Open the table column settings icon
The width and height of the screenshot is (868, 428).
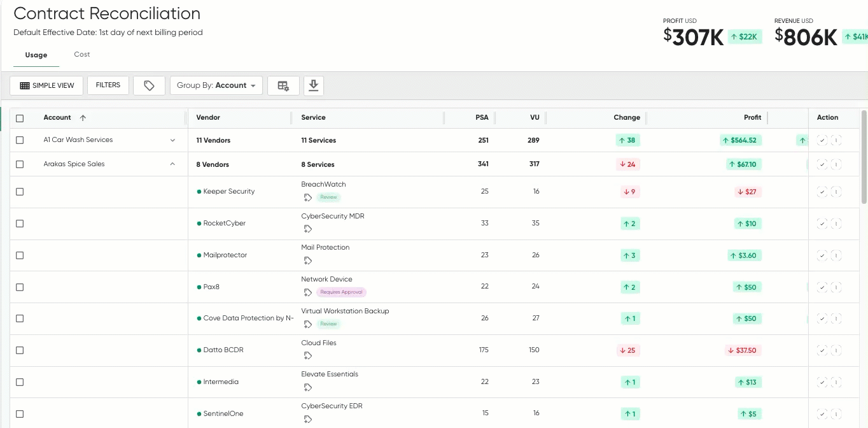point(283,85)
